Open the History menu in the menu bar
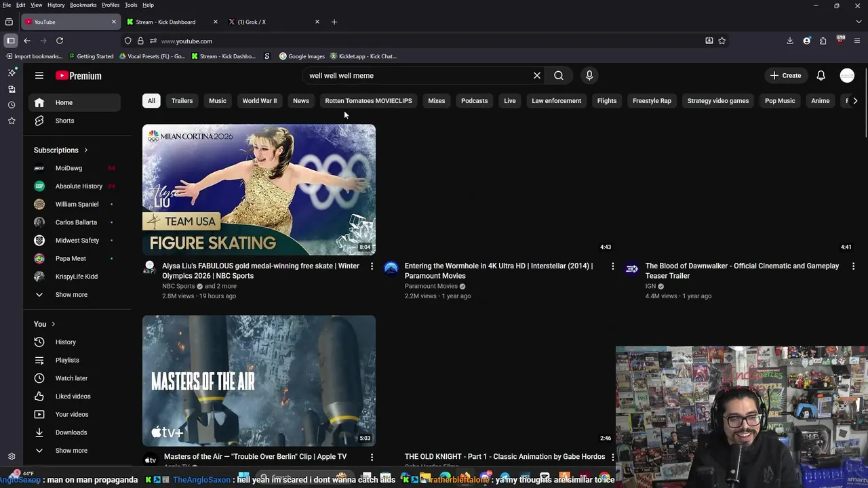 click(x=56, y=5)
